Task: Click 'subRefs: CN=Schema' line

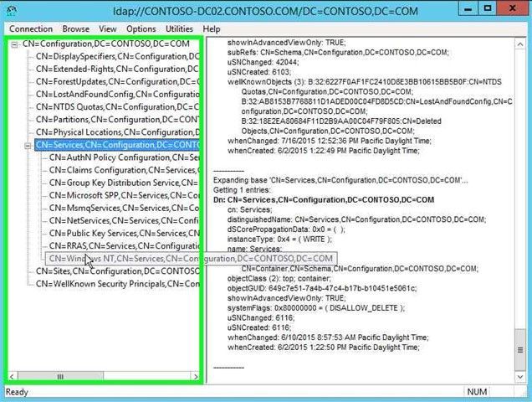Action: pyautogui.click(x=338, y=52)
